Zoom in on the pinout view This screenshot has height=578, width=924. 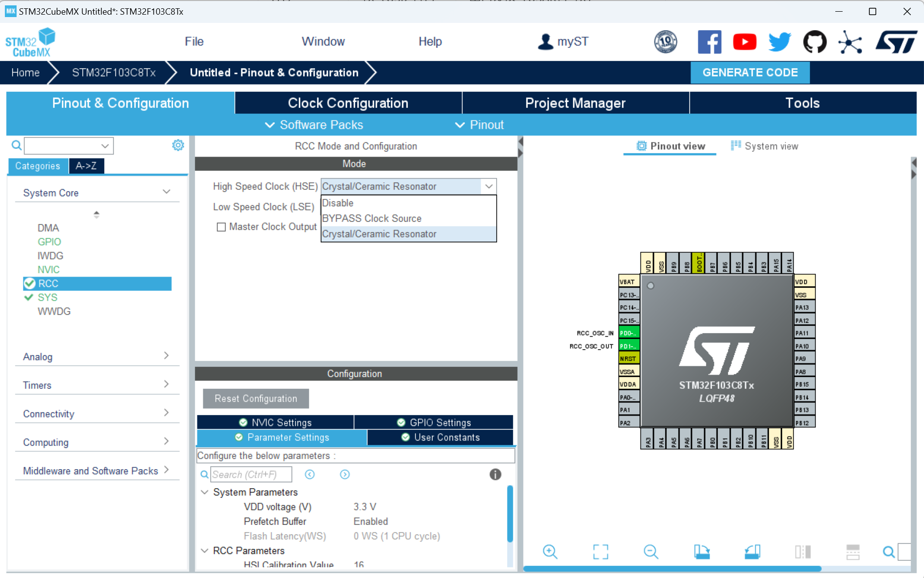click(x=550, y=552)
